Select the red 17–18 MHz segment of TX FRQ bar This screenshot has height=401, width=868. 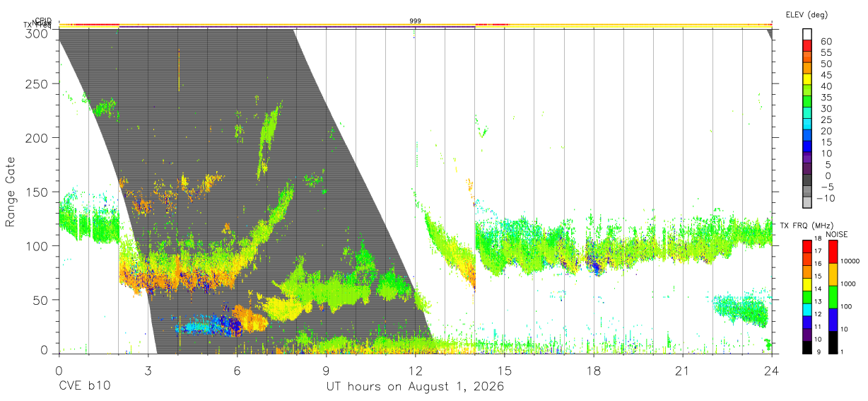click(x=807, y=246)
